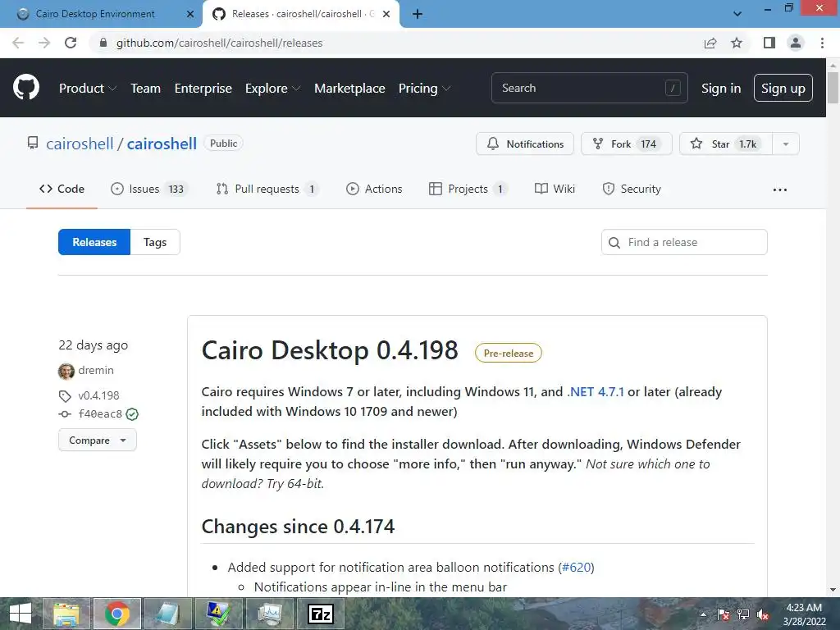The image size is (840, 630).
Task: Open commit f40eac8
Action: click(x=100, y=414)
